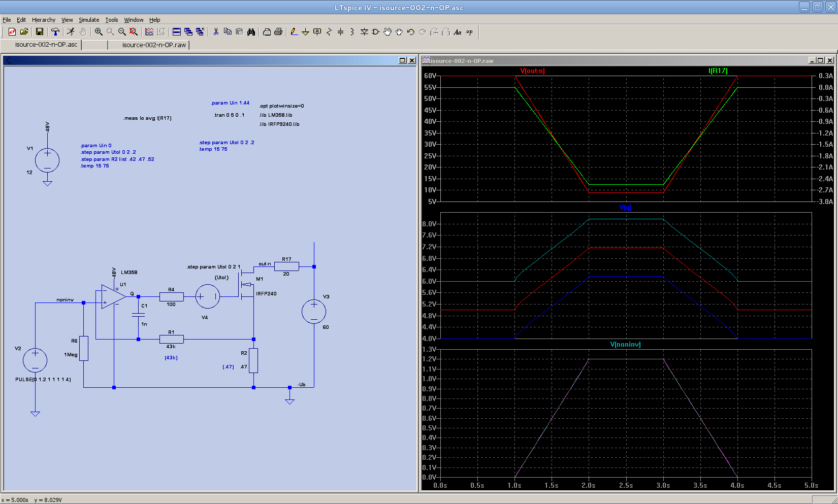The image size is (838, 504).
Task: Click the V(q) trace label
Action: 625,208
